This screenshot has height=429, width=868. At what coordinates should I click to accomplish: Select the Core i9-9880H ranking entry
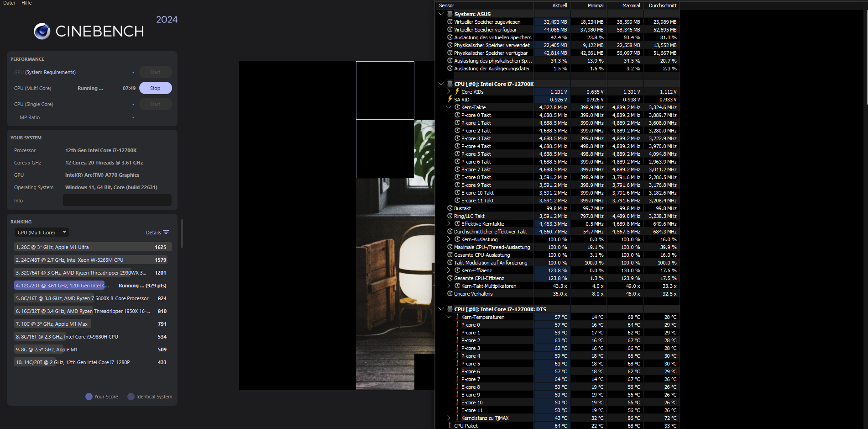93,337
